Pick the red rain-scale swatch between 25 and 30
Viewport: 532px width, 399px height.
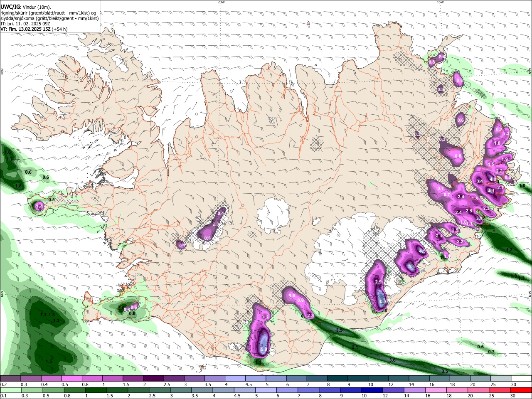500,390
